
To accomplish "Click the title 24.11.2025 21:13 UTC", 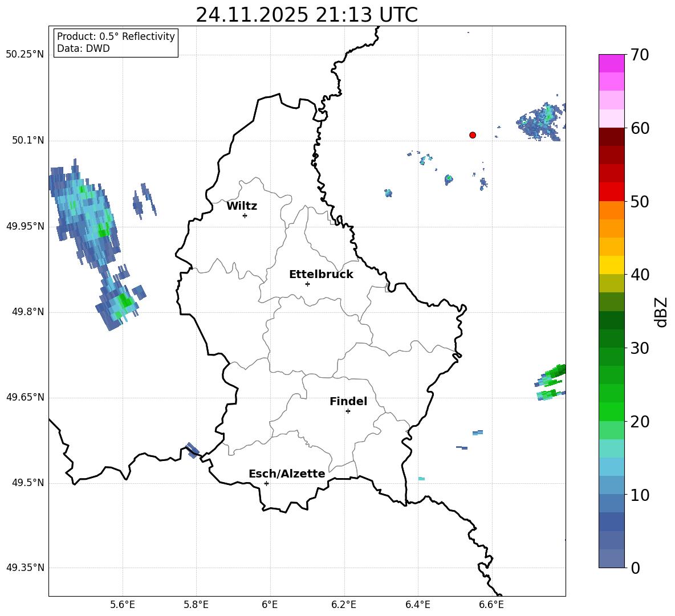I will coord(307,15).
